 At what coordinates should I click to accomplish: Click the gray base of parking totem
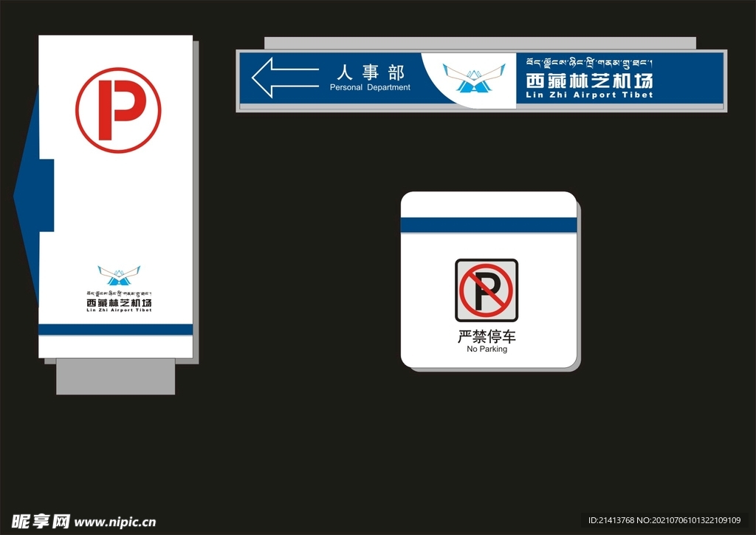click(x=116, y=376)
